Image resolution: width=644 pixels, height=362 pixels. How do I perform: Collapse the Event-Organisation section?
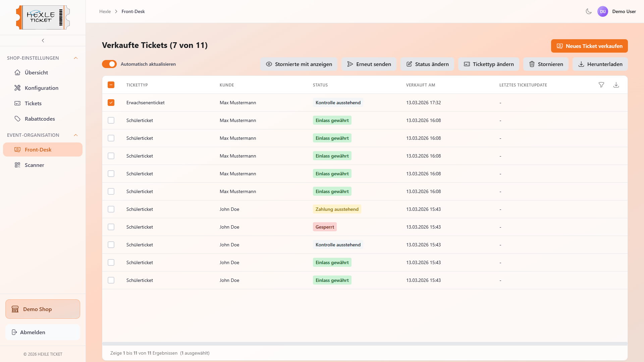click(x=76, y=135)
